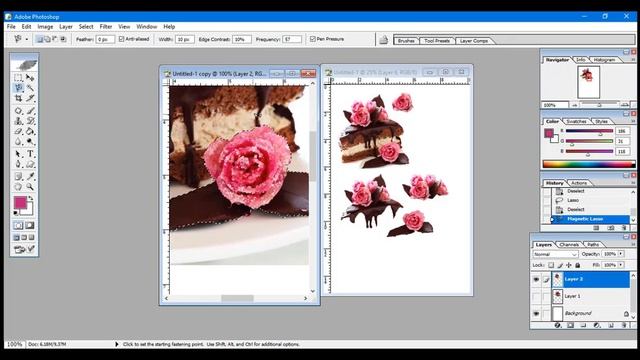This screenshot has width=640, height=360.
Task: Open the Tool Presets palette tab
Action: pyautogui.click(x=437, y=41)
